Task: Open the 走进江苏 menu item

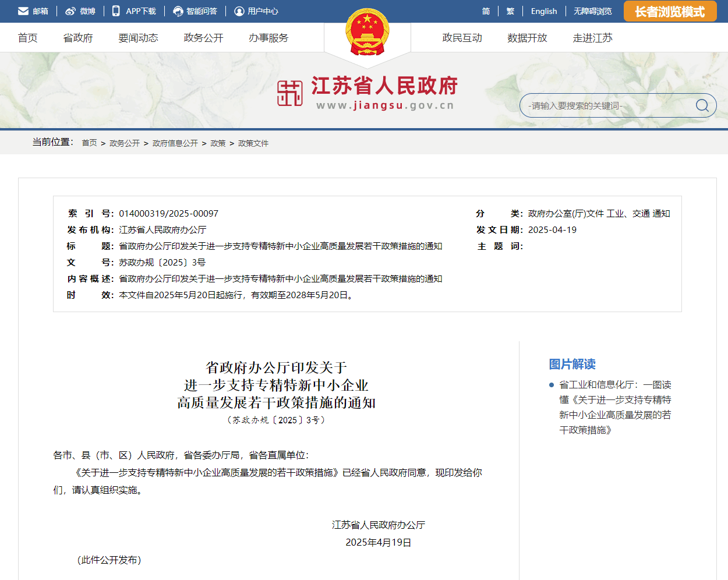Action: (592, 38)
